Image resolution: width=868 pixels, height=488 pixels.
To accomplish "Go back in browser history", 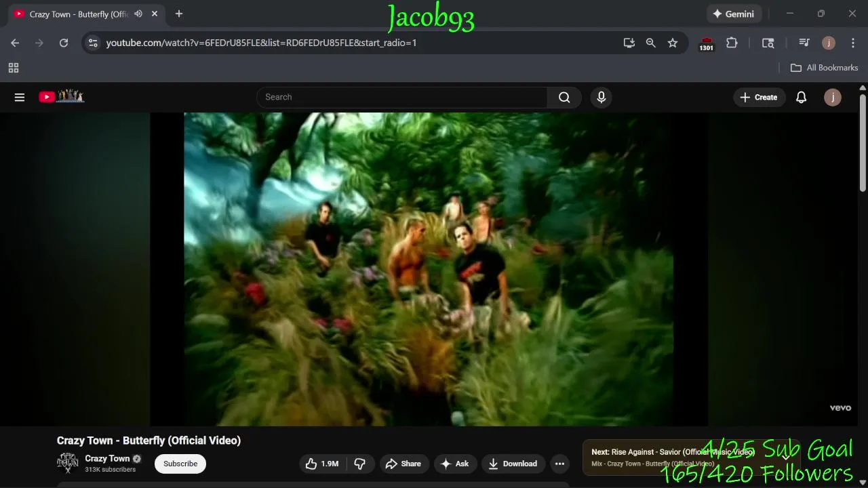I will [x=15, y=43].
